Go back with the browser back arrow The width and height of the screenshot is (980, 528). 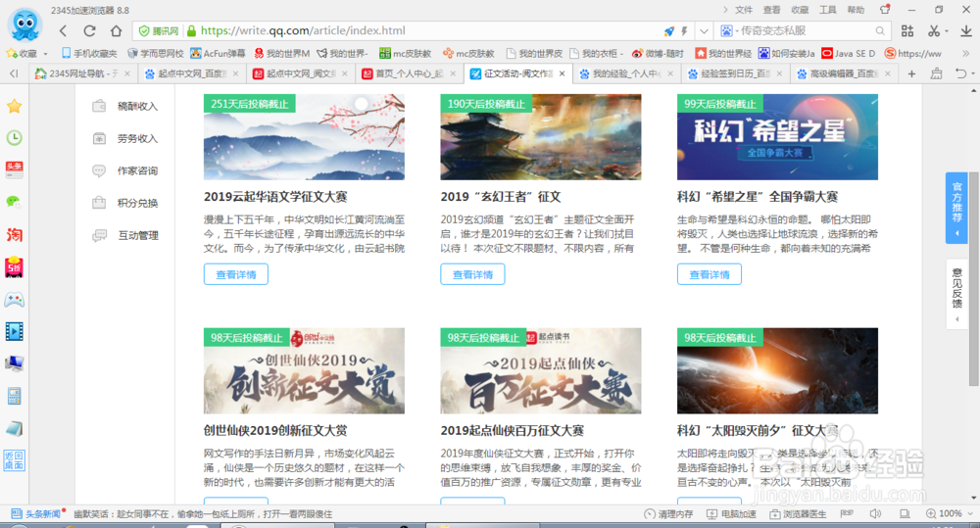[x=63, y=30]
